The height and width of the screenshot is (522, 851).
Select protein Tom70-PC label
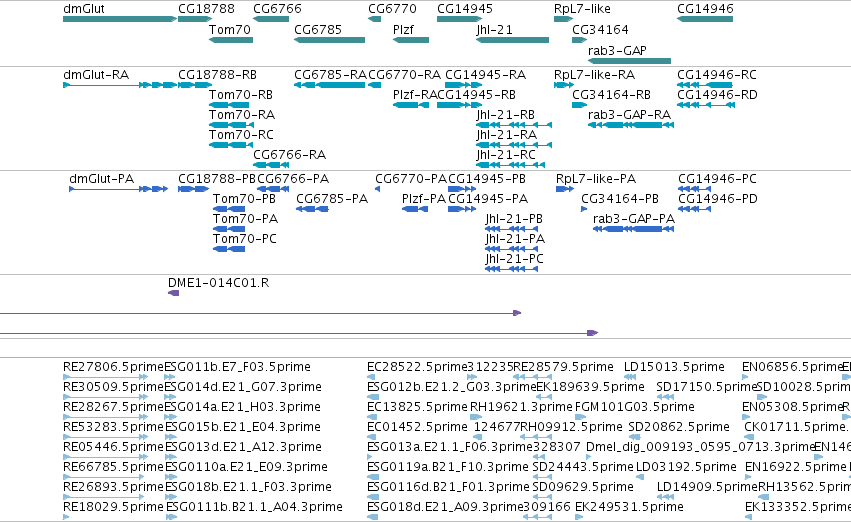click(245, 239)
